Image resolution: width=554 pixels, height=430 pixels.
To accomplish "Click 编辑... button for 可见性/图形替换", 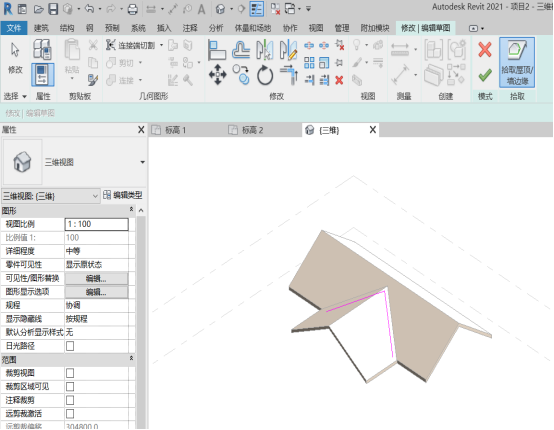I will (x=96, y=278).
